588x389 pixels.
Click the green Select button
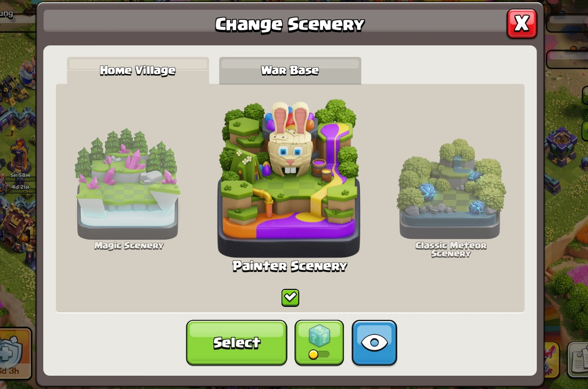[x=236, y=343]
